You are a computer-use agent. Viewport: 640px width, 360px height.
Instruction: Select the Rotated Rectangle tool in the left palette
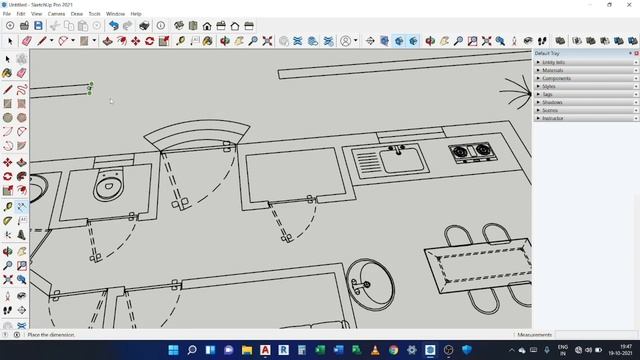(x=22, y=104)
